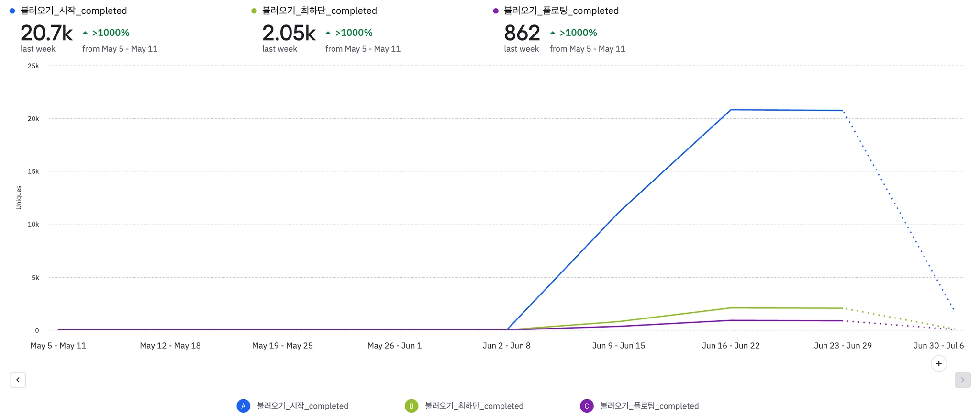Go to the previous period with the left chevron
980x420 pixels.
pos(18,380)
